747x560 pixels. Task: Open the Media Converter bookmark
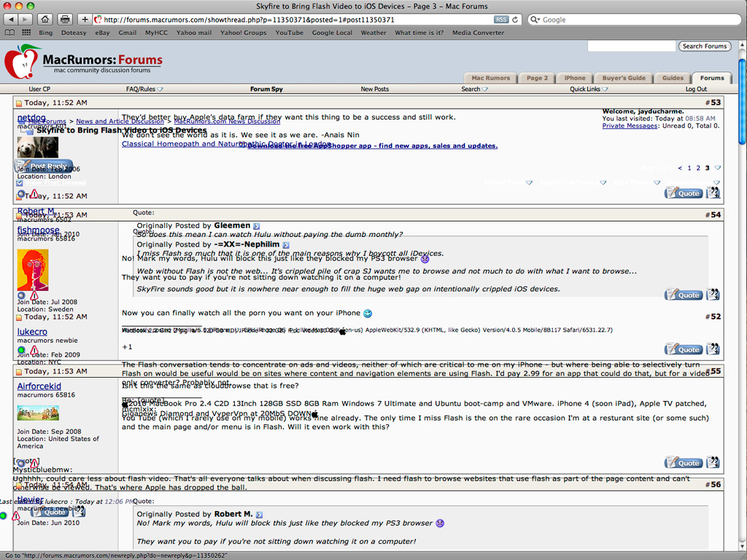pyautogui.click(x=478, y=33)
